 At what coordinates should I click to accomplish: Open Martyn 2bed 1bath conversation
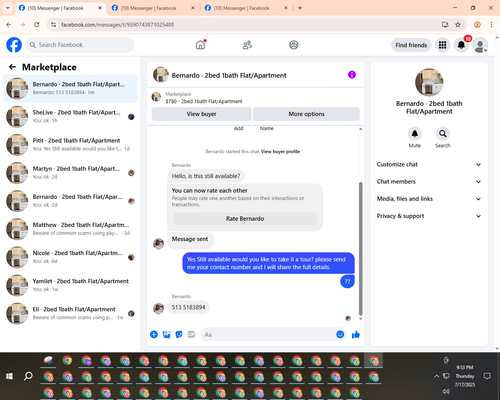coord(70,173)
